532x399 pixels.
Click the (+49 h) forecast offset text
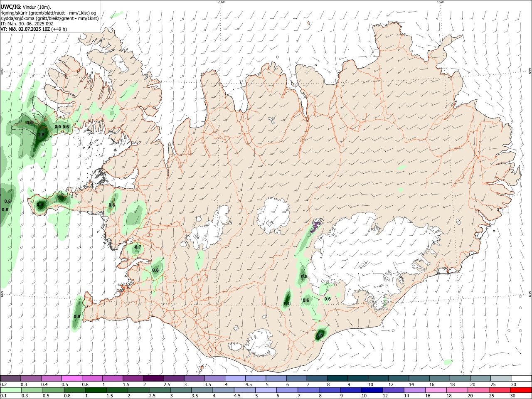[59, 29]
